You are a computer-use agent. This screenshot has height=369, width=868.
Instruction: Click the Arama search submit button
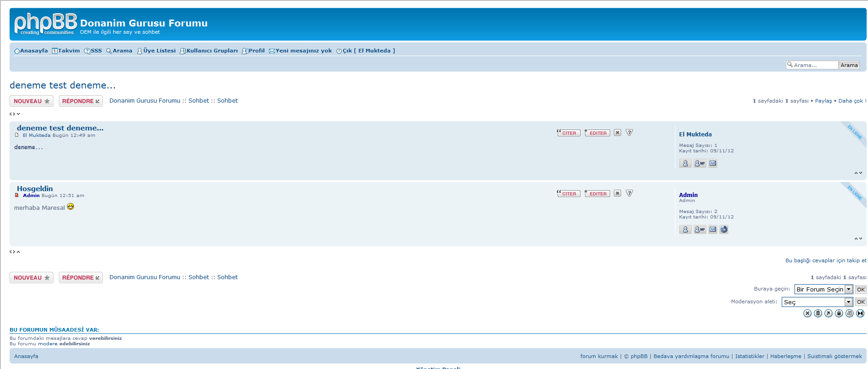pyautogui.click(x=849, y=65)
